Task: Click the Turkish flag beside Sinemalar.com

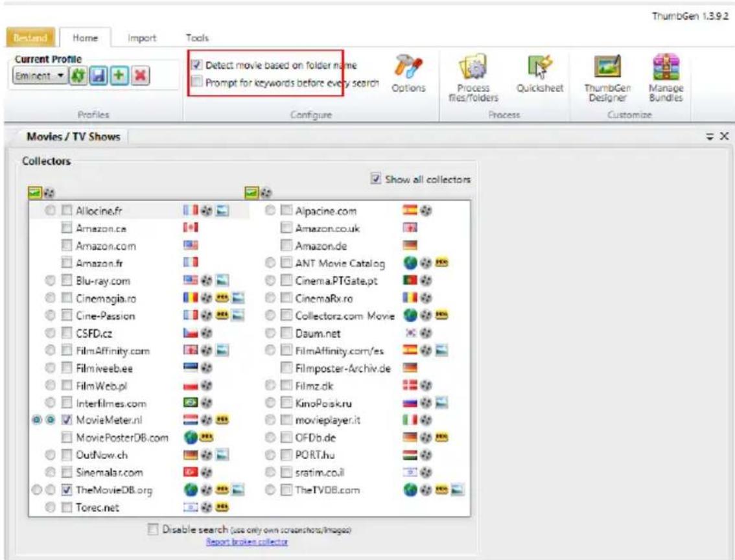Action: pyautogui.click(x=191, y=472)
